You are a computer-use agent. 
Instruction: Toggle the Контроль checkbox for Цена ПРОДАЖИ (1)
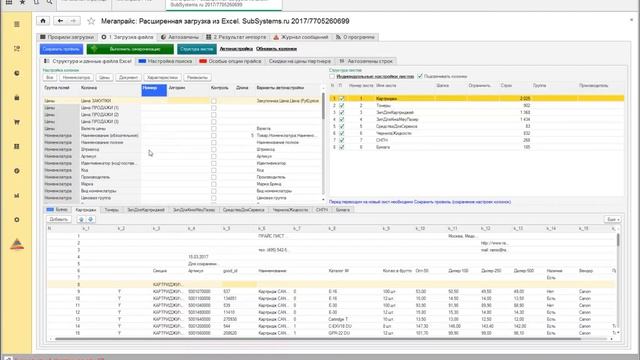213,108
